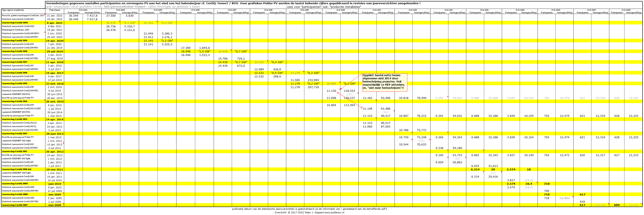
Task: Select the participants value "11.130"
Action: [x=331, y=91]
